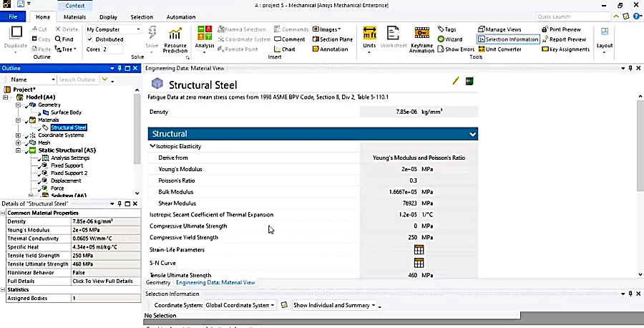Collapse the Static Structural (A5) node
Screen dimensions: 644x328
[18, 150]
